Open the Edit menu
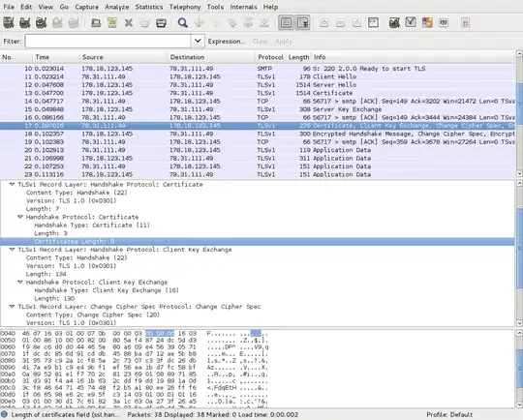 tap(26, 7)
